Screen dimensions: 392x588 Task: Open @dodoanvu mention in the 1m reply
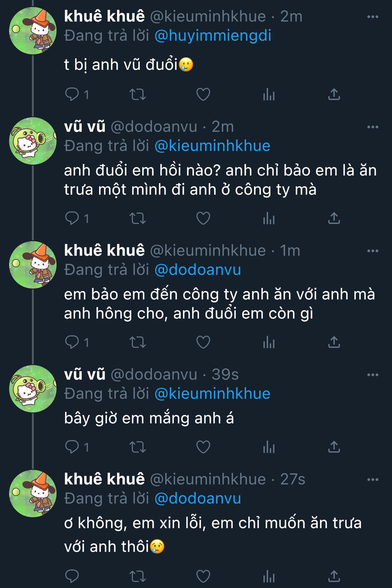[198, 270]
